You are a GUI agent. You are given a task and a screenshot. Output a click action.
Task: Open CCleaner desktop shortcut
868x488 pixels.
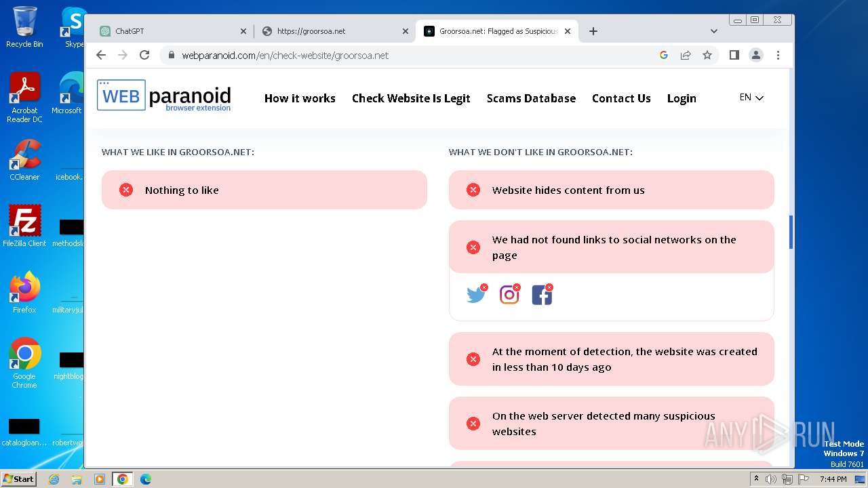(24, 160)
